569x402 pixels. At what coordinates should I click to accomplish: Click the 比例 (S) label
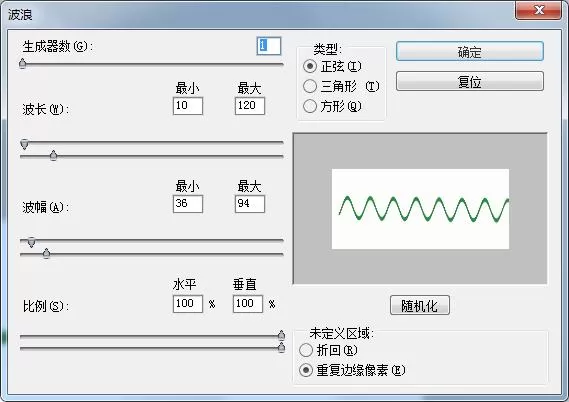pos(46,306)
